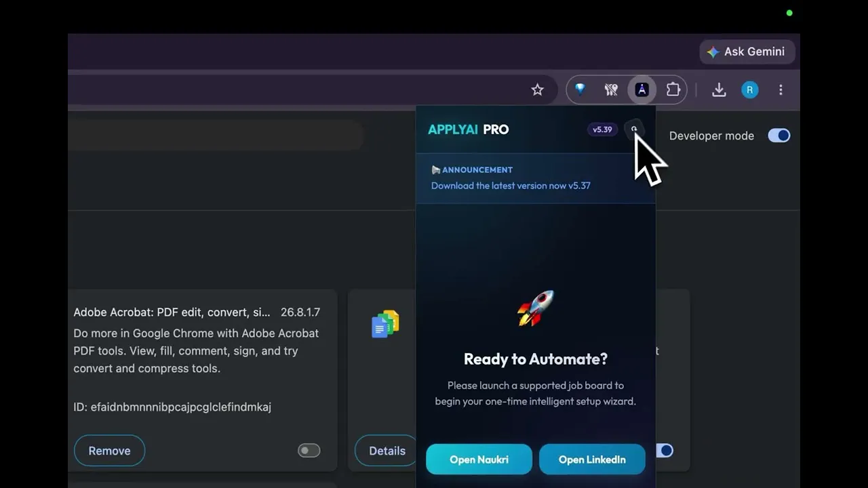Click the Adobe extension ID text
868x488 pixels.
pos(172,407)
